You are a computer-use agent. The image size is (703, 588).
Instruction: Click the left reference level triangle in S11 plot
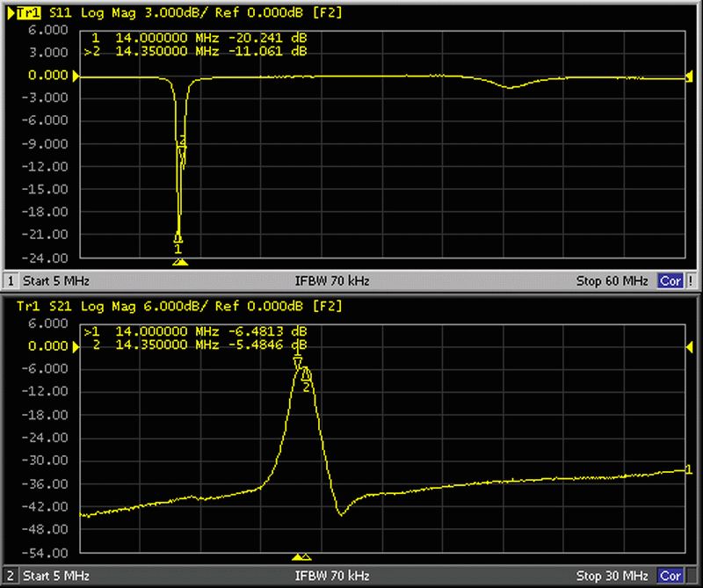pos(76,76)
